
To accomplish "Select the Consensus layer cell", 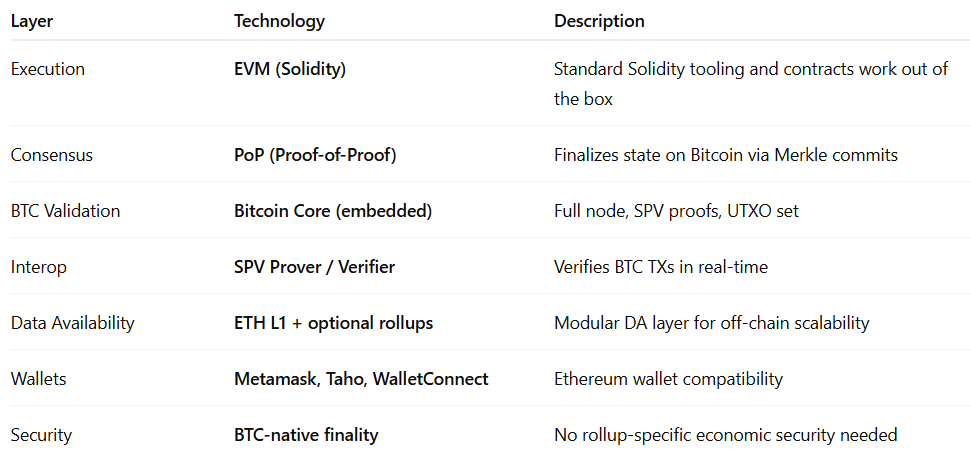I will 52,155.
